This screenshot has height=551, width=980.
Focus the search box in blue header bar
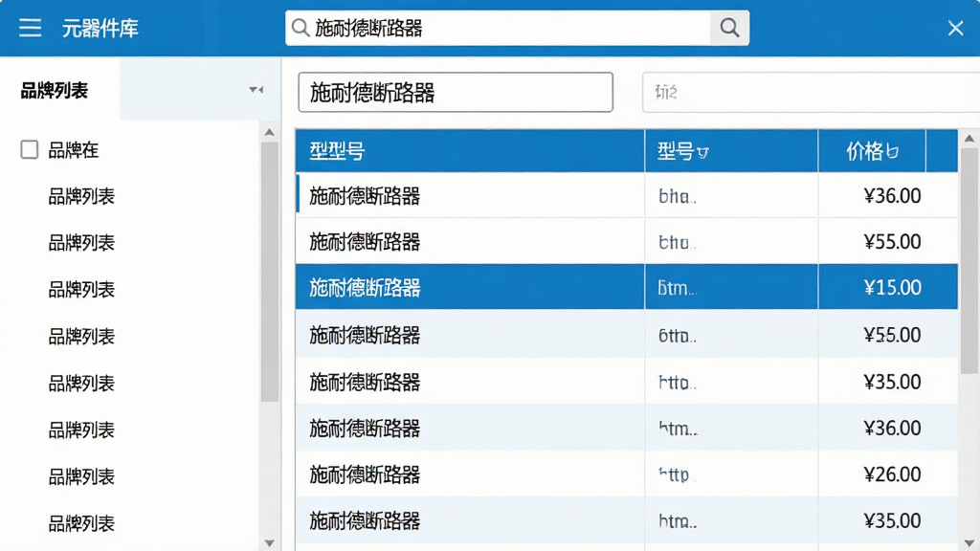pyautogui.click(x=498, y=28)
